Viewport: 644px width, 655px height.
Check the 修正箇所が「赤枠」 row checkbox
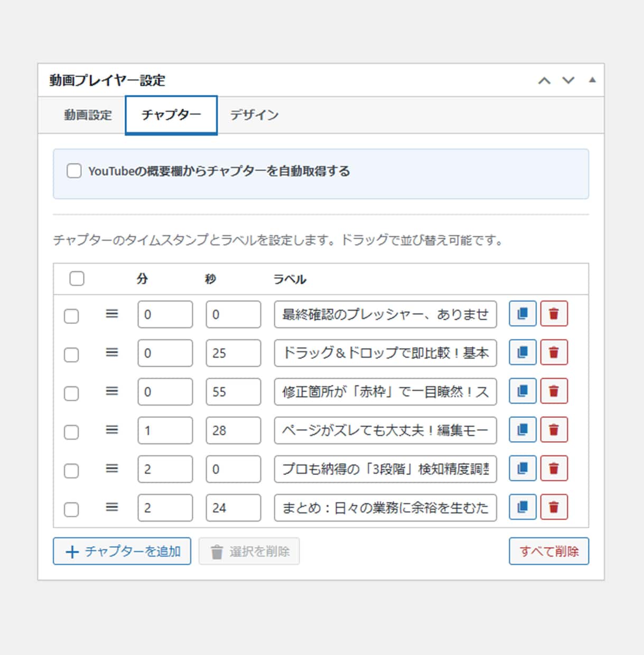71,393
